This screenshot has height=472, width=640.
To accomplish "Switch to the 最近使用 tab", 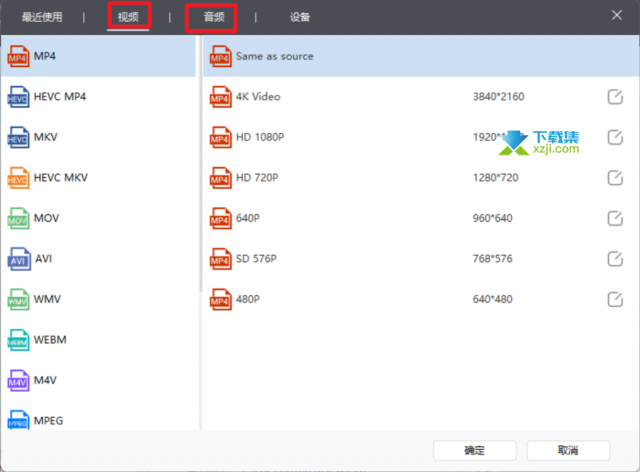I will point(42,17).
